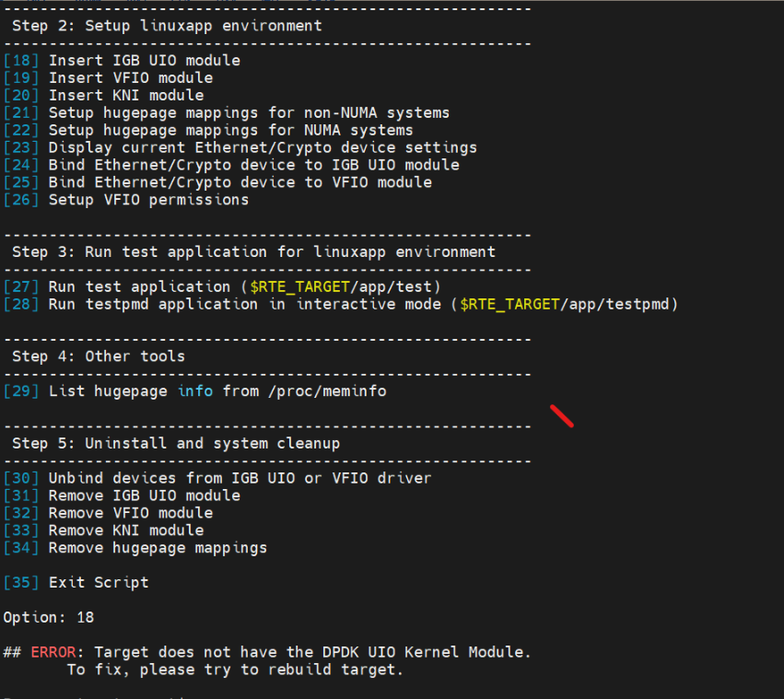Select Display current Ethernet/Crypto device settings
This screenshot has width=784, height=699.
click(x=263, y=147)
